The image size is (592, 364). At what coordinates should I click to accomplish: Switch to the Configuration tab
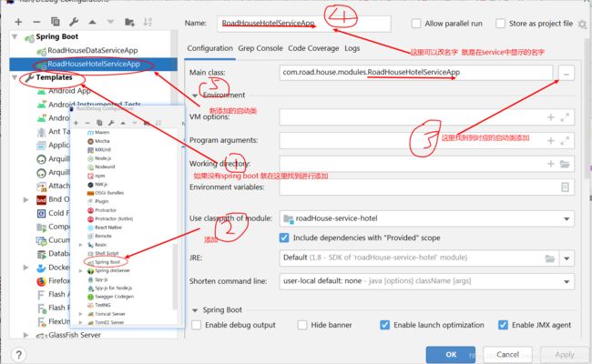[209, 48]
